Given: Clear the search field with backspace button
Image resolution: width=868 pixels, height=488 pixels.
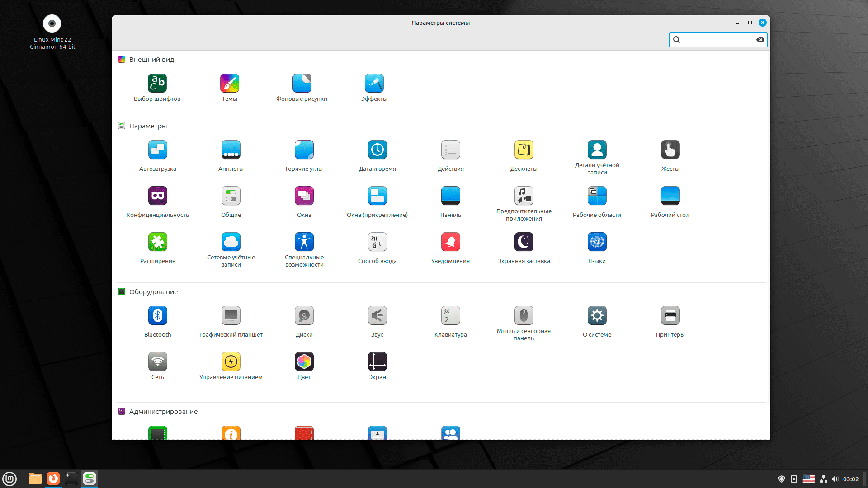Looking at the screenshot, I should pos(760,40).
